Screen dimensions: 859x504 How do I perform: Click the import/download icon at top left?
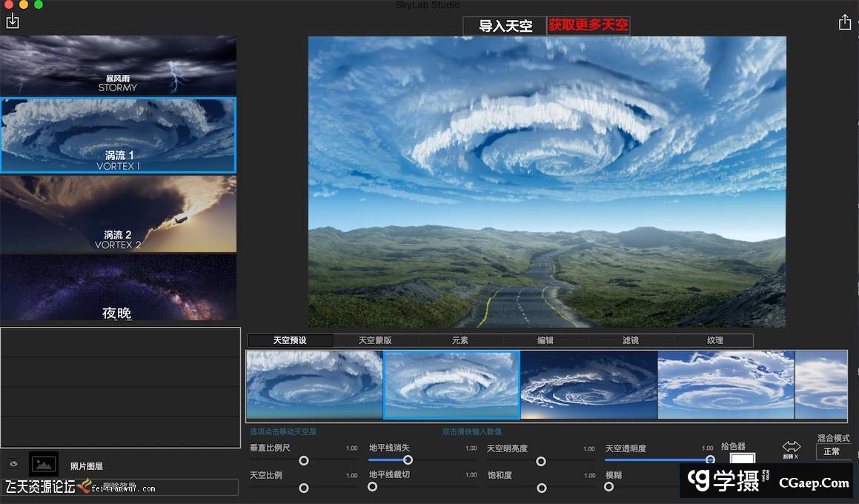tap(13, 23)
